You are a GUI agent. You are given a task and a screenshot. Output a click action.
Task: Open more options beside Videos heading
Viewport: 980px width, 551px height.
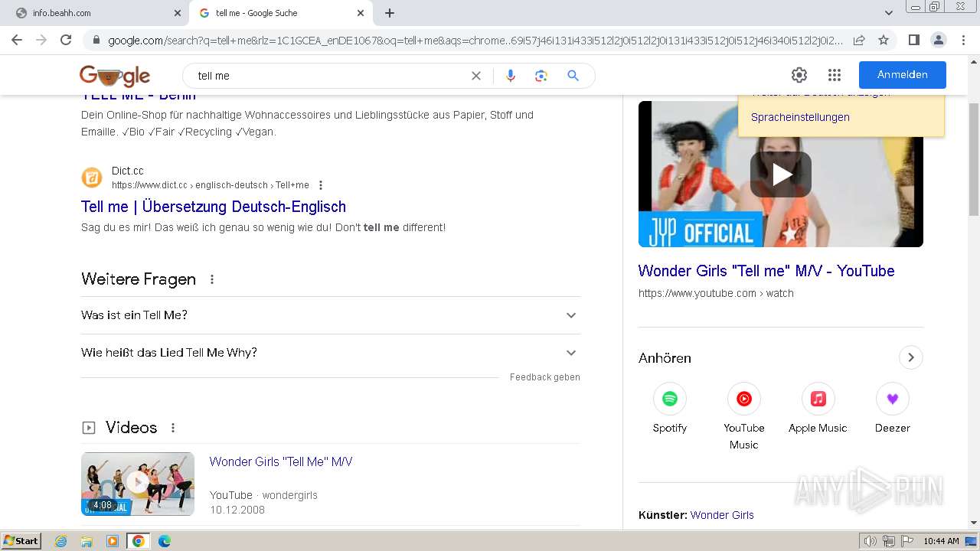[173, 428]
